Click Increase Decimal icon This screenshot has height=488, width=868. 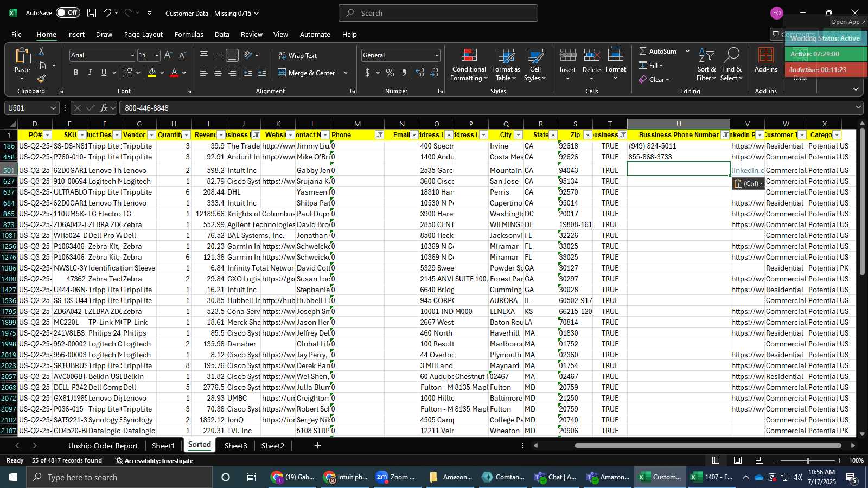[420, 73]
